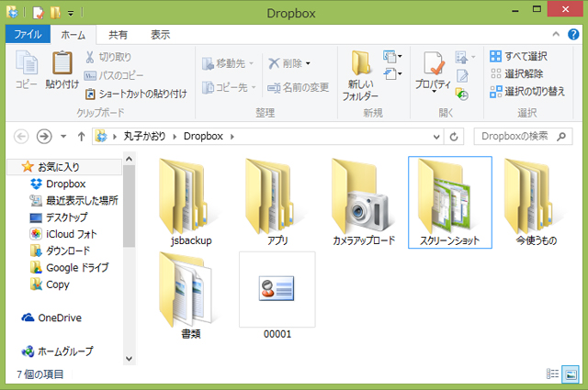Open Quick Access Toolbar customize dropdown
This screenshot has height=390, width=588.
(71, 13)
